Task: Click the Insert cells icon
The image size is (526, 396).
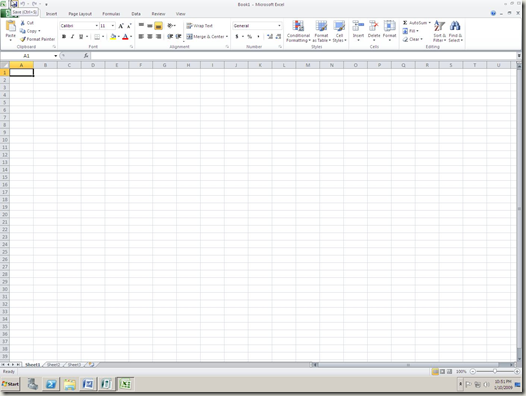Action: coord(358,26)
